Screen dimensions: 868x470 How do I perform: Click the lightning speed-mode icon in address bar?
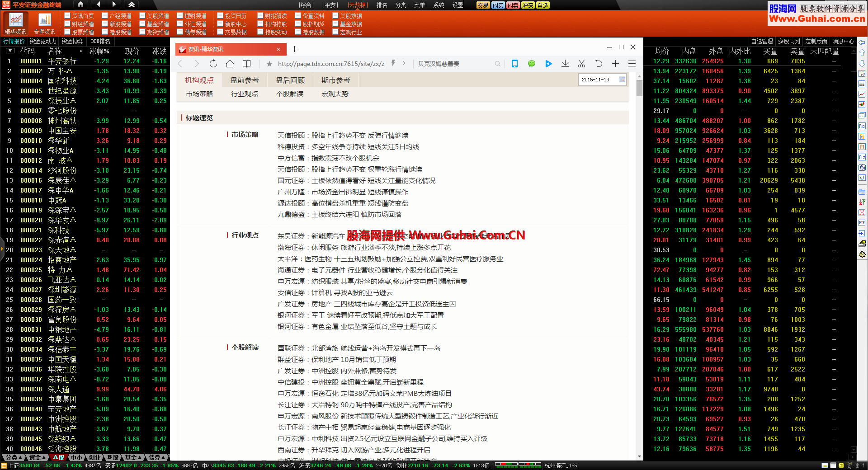393,63
